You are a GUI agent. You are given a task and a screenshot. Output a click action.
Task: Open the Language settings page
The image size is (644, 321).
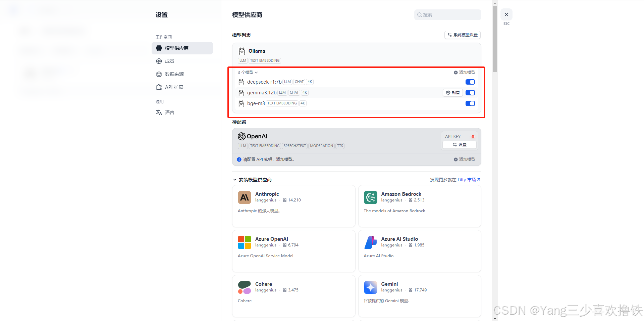point(182,112)
